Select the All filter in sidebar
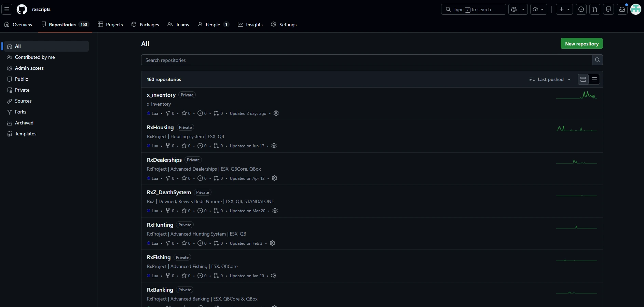Viewport: 644px width, 307px height. coord(46,46)
